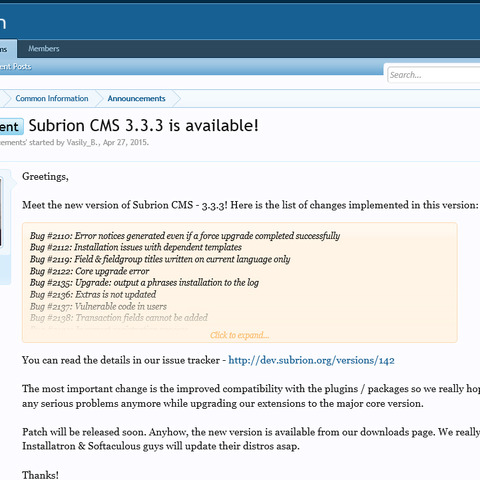The height and width of the screenshot is (480, 480).
Task: Click the 'Meet the new version' sentence
Action: pyautogui.click(x=250, y=205)
